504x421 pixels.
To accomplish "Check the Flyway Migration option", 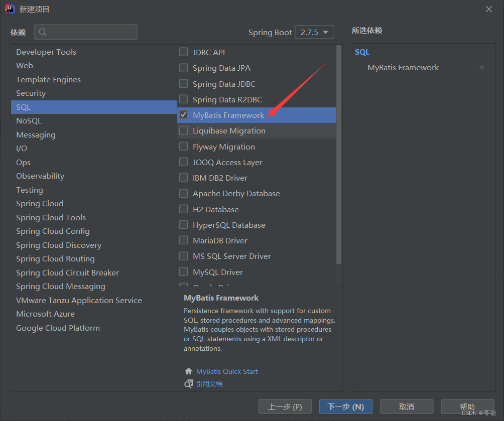I will pyautogui.click(x=184, y=146).
